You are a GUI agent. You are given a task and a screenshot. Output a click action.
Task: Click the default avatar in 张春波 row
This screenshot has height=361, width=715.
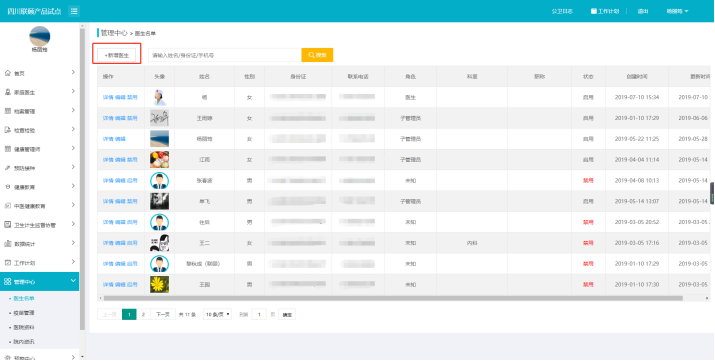coord(160,180)
